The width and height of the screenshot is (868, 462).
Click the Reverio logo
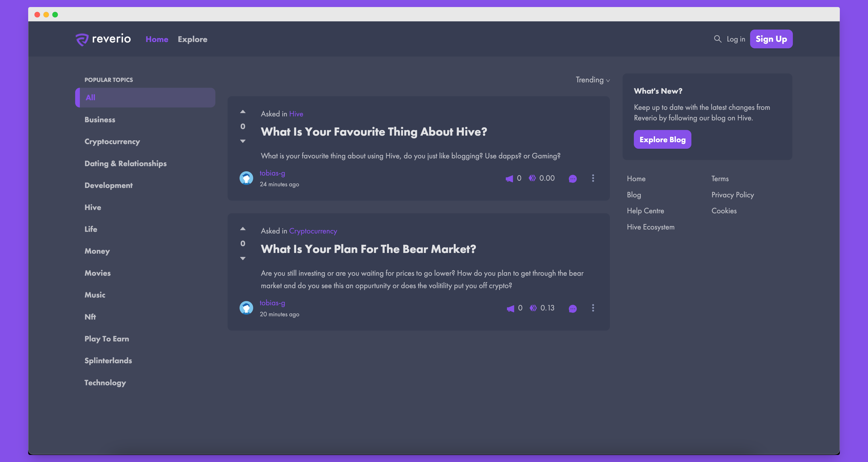coord(103,39)
